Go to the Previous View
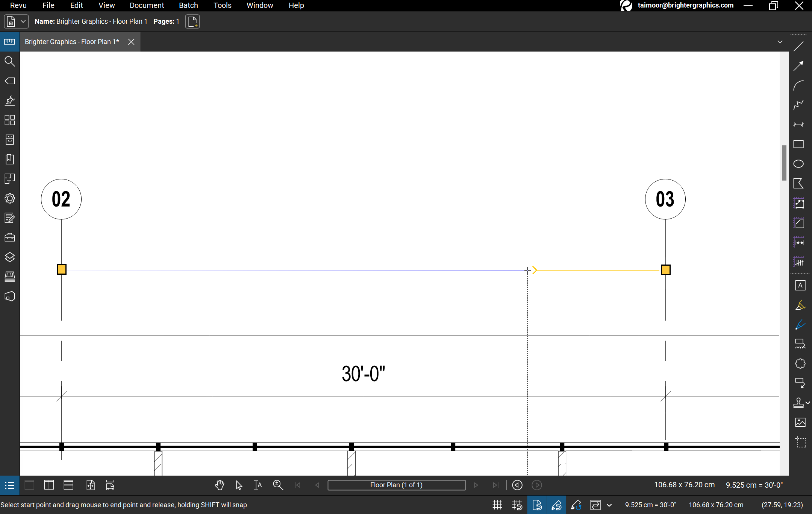This screenshot has width=812, height=514. [x=517, y=485]
